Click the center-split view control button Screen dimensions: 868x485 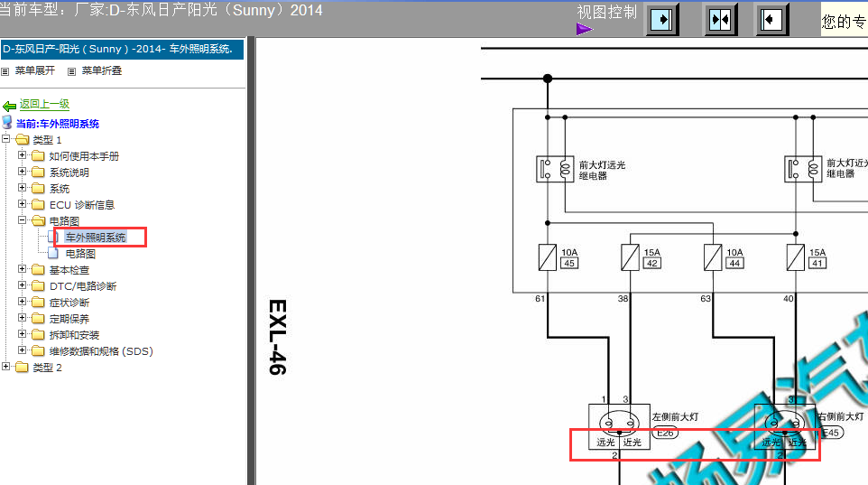tap(720, 21)
